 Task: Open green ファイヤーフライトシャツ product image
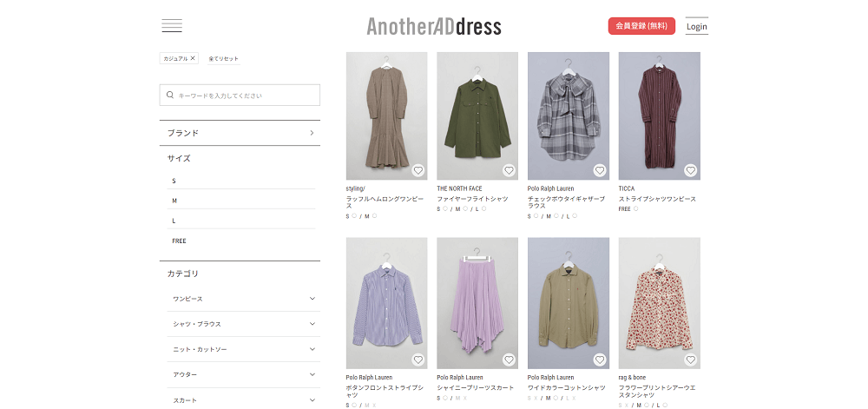click(x=477, y=115)
